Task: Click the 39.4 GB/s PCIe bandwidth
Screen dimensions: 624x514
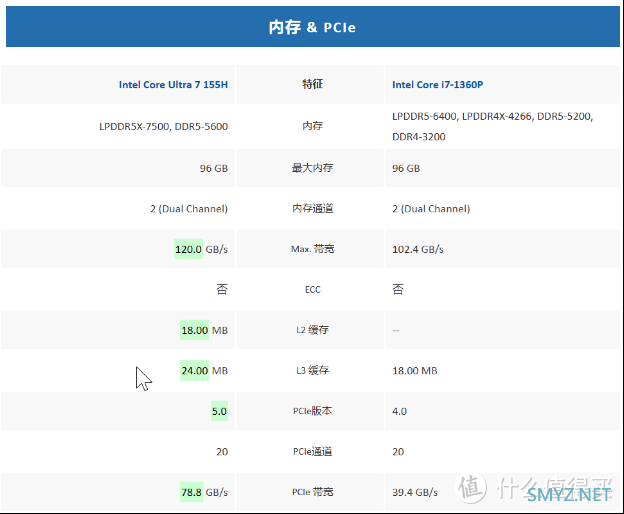Action: 415,493
